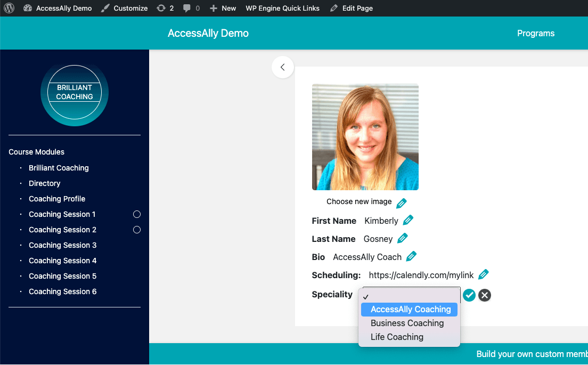Open Brilliant Coaching module link
The width and height of the screenshot is (588, 365).
(59, 168)
